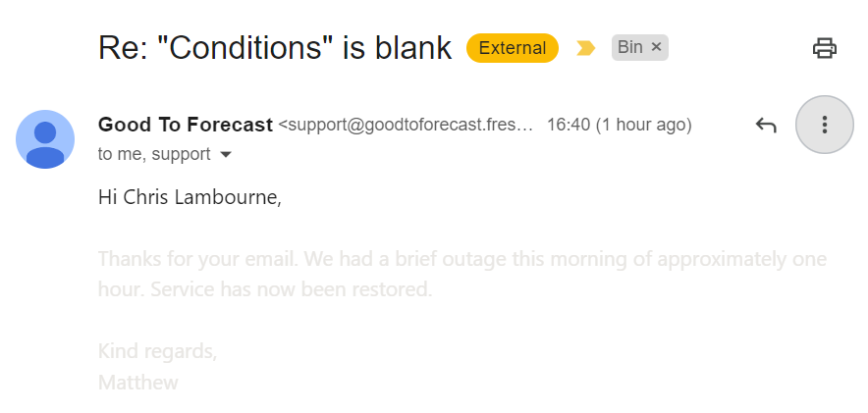This screenshot has width=868, height=413.
Task: Select the Bin label chip text
Action: click(x=629, y=47)
